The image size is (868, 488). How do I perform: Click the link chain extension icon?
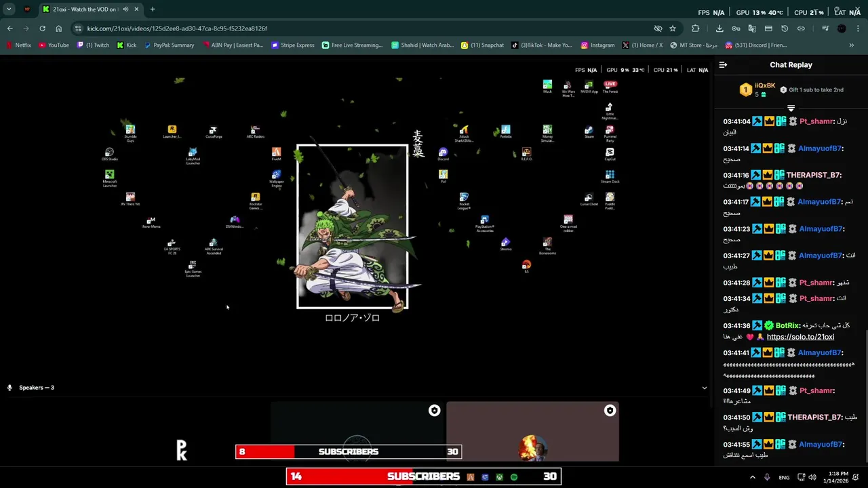(x=801, y=28)
